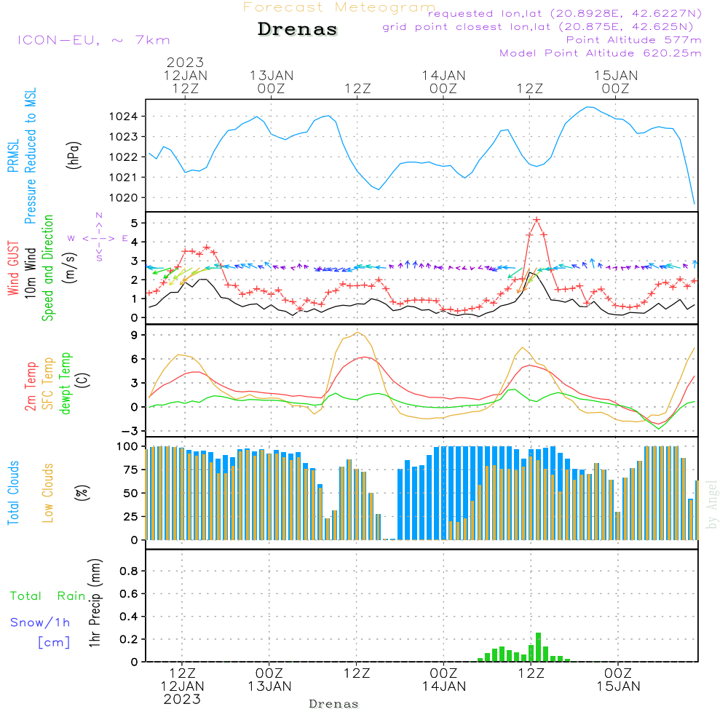Click the −3 degree temperature tick label
This screenshot has height=728, width=728.
coord(130,431)
